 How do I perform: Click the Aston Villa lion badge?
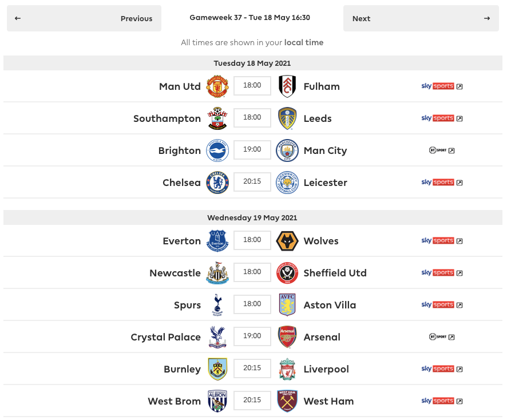click(x=287, y=305)
